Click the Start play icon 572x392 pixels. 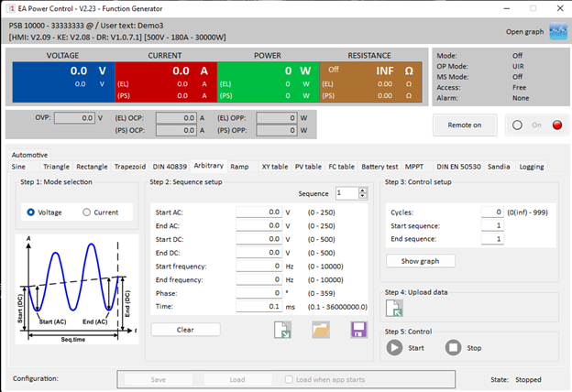(x=394, y=347)
